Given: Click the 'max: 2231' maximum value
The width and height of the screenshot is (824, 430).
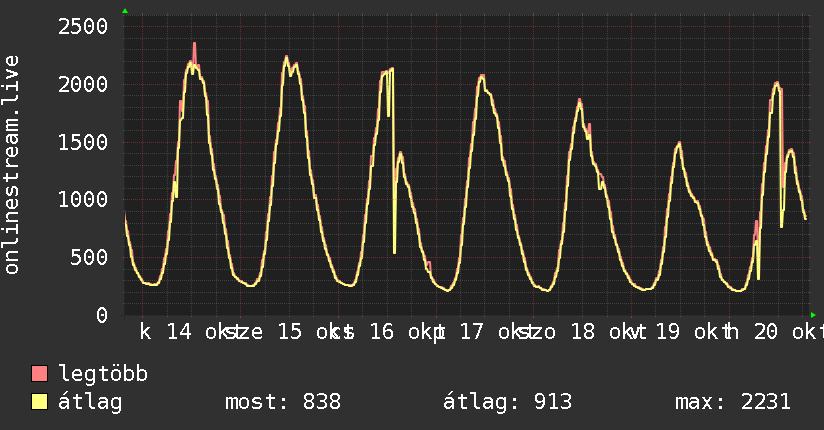Looking at the screenshot, I should [733, 402].
